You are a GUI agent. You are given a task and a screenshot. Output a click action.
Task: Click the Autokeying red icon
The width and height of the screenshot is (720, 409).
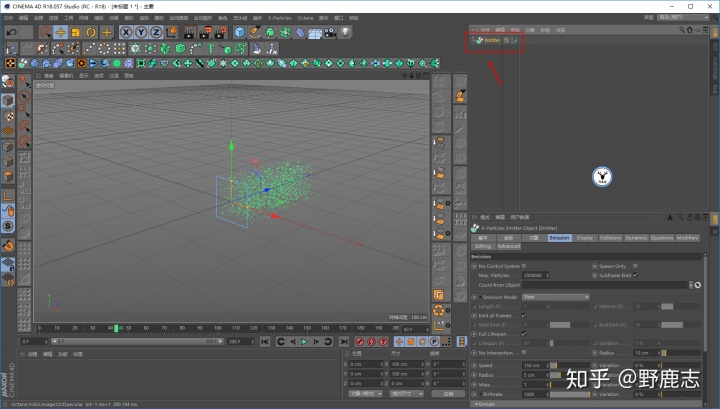click(x=371, y=342)
